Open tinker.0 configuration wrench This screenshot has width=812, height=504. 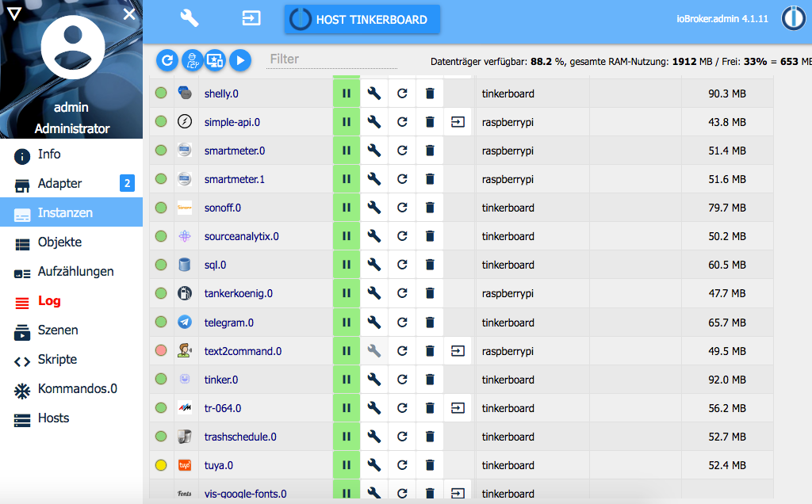pos(374,380)
